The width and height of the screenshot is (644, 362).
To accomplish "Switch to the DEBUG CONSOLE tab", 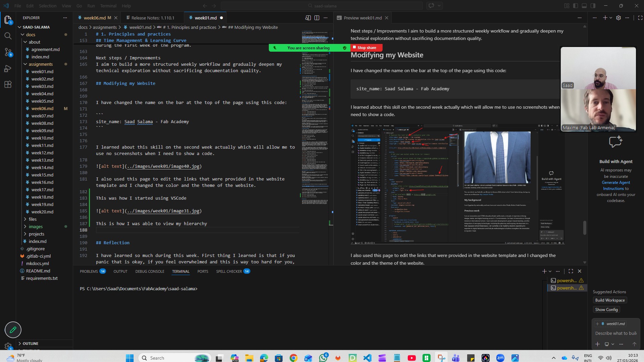I will (x=150, y=271).
